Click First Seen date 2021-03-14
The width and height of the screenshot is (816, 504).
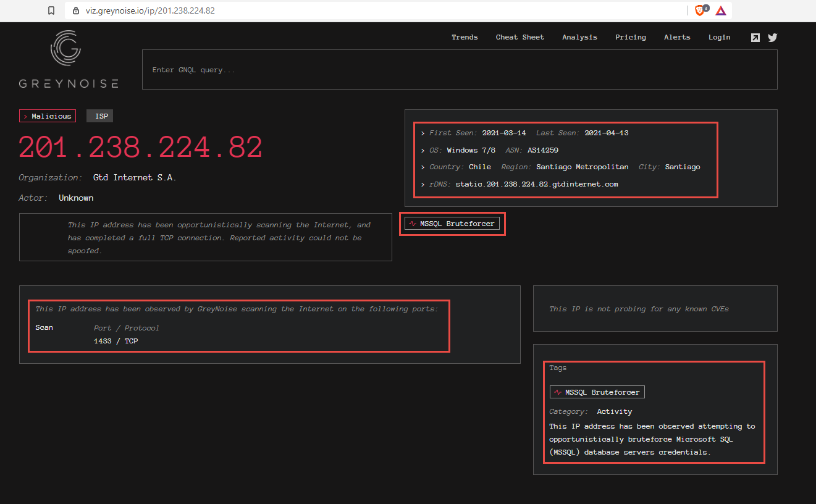click(x=504, y=133)
